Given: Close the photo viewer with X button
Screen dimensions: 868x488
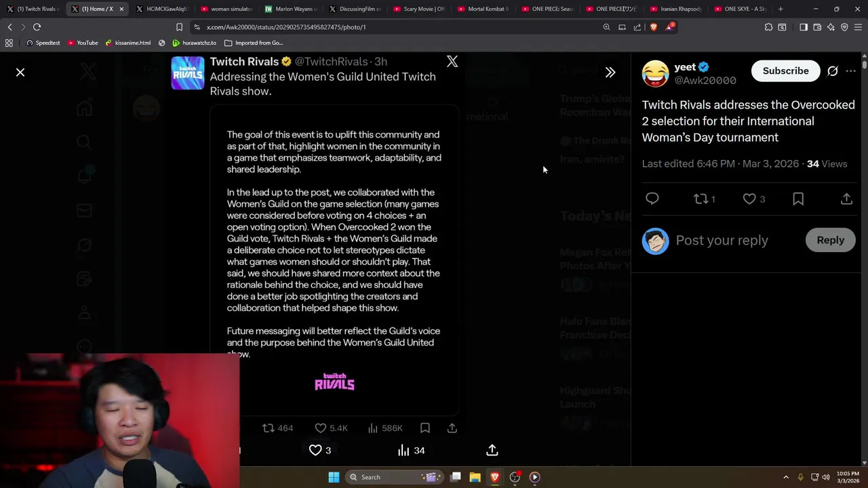Looking at the screenshot, I should (20, 72).
